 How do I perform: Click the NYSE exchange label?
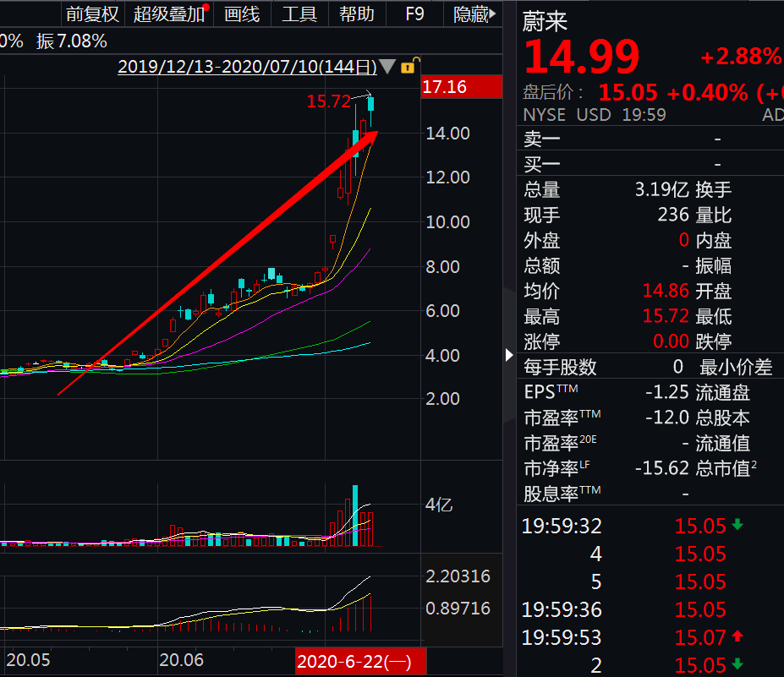tap(544, 115)
